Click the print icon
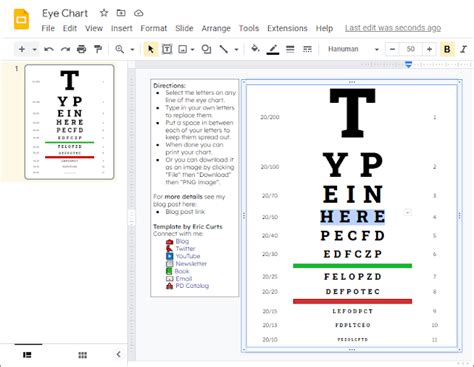This screenshot has width=474, height=367. 81,49
